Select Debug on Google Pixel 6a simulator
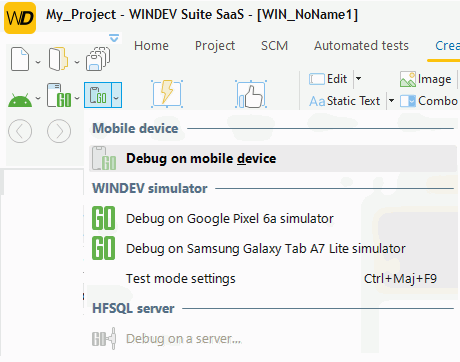This screenshot has height=362, width=460. 273,219
